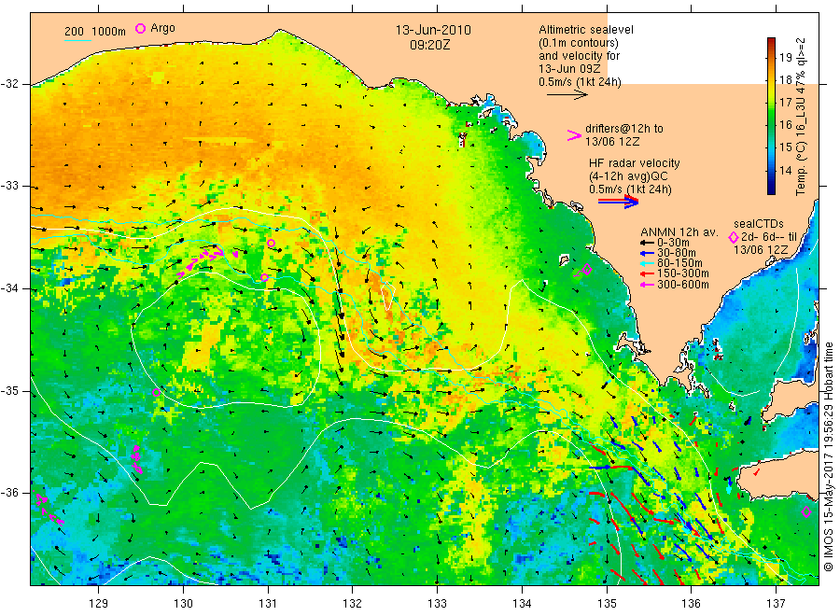Select the magenta drifters arrowhead legend symbol
Screen dimensions: 840x616
pos(574,135)
